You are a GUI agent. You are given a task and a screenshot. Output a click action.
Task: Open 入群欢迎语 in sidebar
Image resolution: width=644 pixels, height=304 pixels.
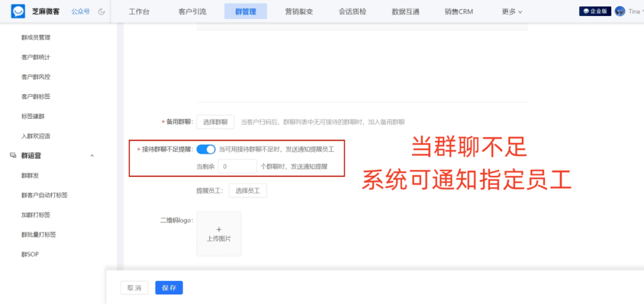click(36, 136)
